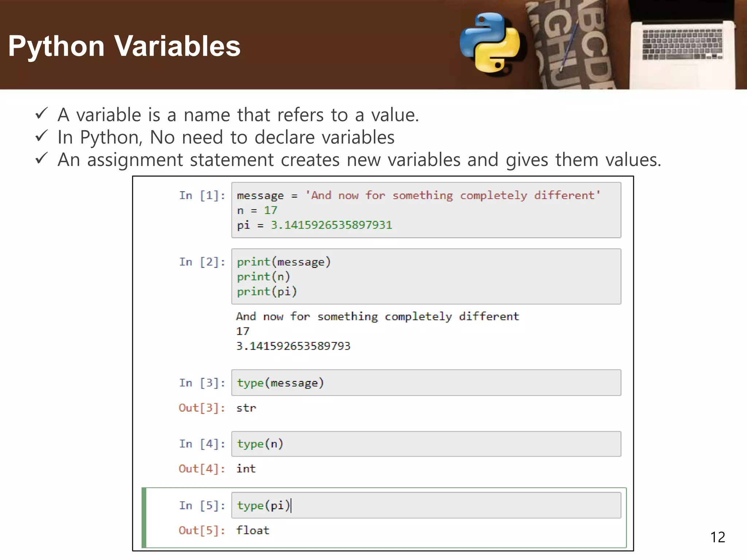Click the first bullet checkmark icon

click(x=42, y=114)
